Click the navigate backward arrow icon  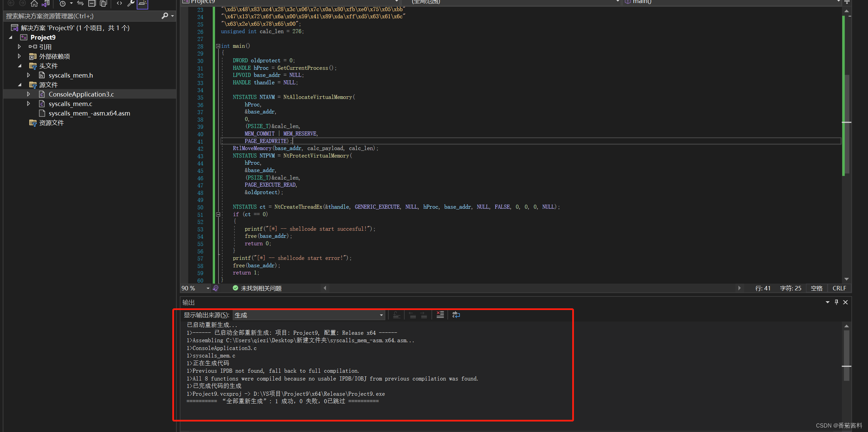tap(11, 3)
